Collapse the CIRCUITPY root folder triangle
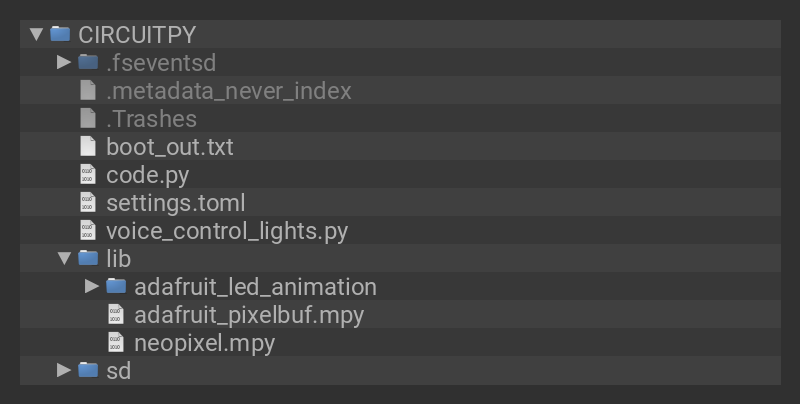Viewport: 800px width, 404px height. (37, 34)
